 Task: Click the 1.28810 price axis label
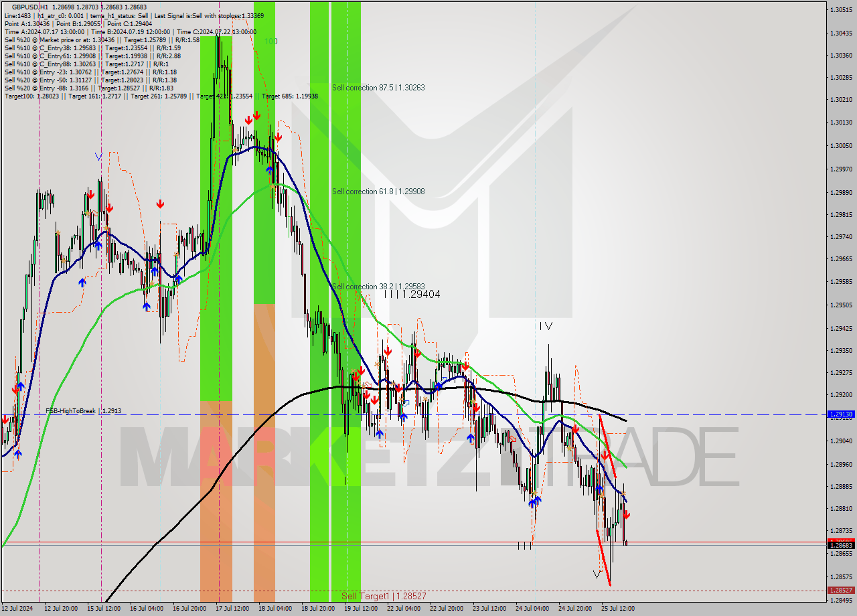[x=840, y=508]
